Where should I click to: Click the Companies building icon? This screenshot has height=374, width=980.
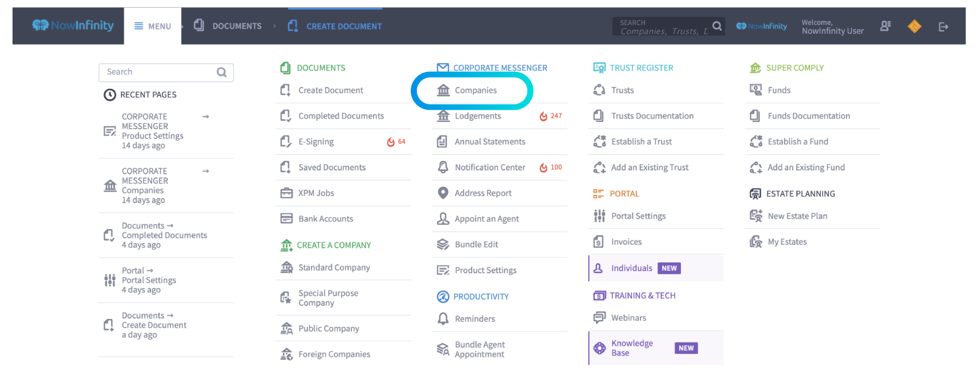click(443, 90)
